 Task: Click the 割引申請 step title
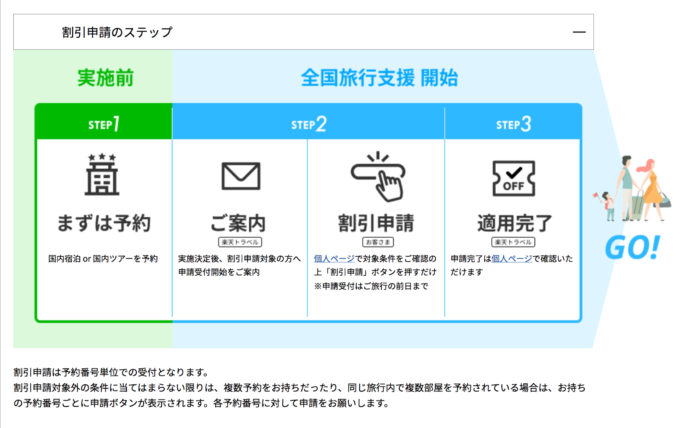[x=376, y=223]
